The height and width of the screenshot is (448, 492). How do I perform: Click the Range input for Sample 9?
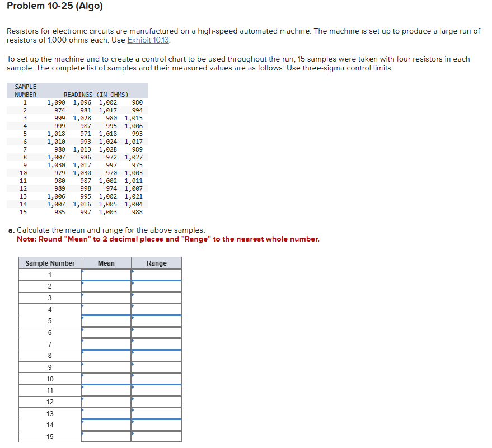pyautogui.click(x=156, y=367)
